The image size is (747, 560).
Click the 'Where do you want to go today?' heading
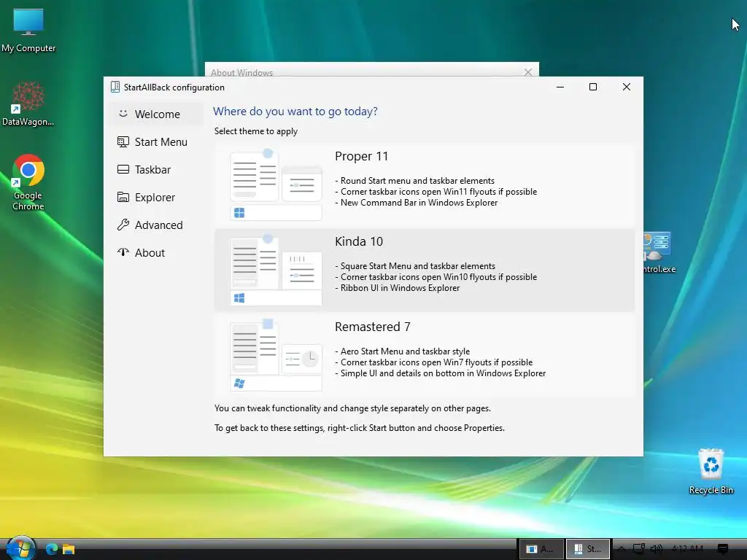pyautogui.click(x=295, y=112)
